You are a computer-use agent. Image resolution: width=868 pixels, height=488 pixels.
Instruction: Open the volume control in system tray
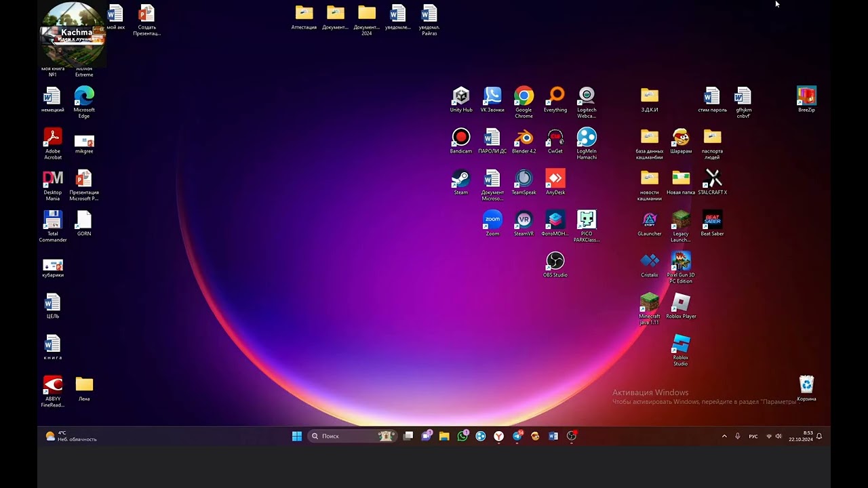[778, 436]
